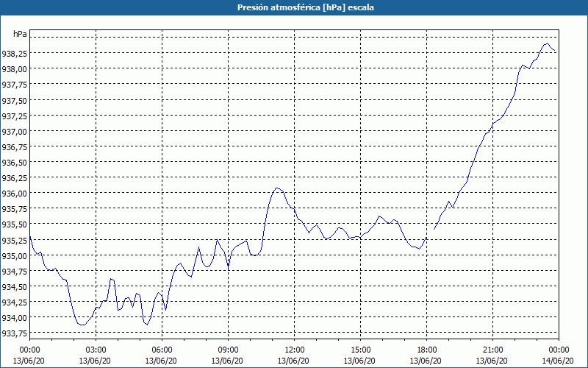588x368 pixels.
Task: Click the 936,50 axis value
Action: pyautogui.click(x=14, y=163)
